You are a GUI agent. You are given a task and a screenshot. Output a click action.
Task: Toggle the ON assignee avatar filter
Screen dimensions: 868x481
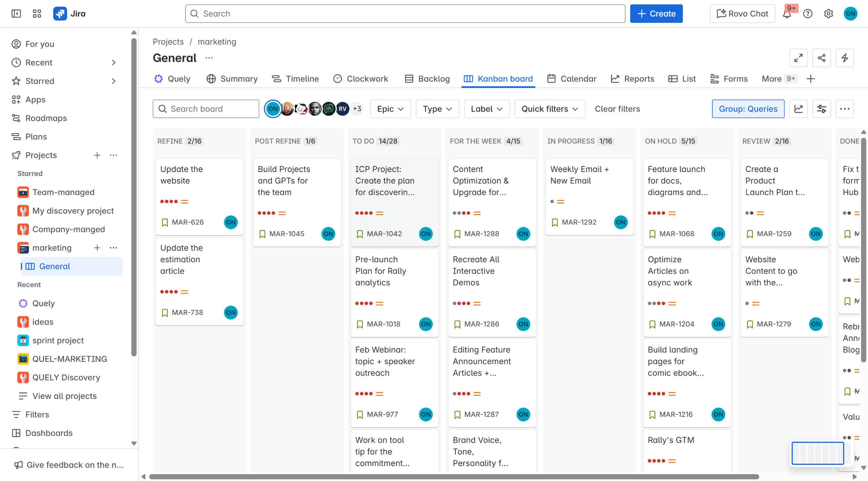[273, 109]
